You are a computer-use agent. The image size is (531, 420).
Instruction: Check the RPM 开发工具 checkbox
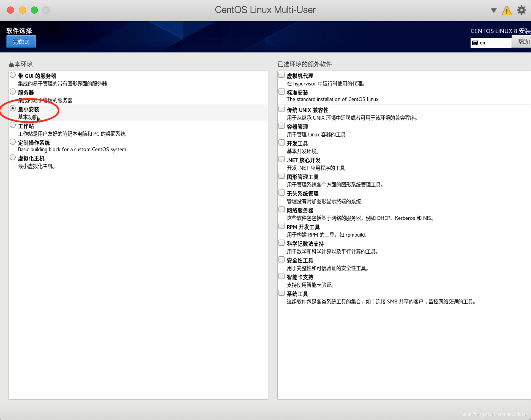[x=281, y=226]
